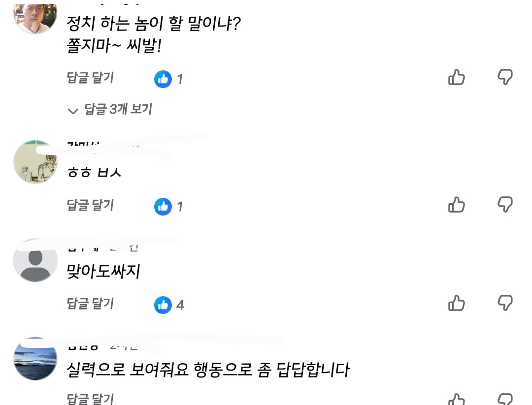Screen dimensions: 532x405
Task: Expand '답글 3개 보기' replies
Action: [110, 109]
